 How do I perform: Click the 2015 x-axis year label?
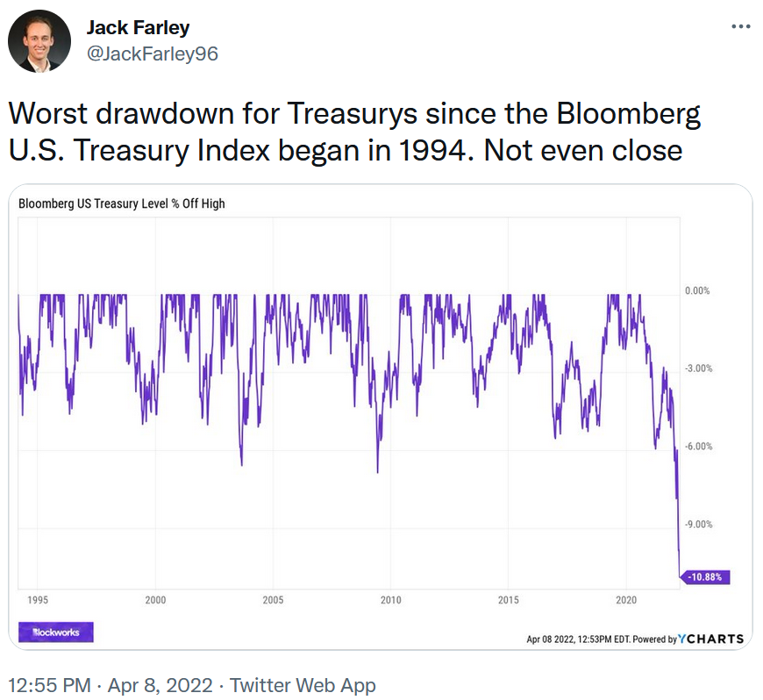pyautogui.click(x=509, y=600)
